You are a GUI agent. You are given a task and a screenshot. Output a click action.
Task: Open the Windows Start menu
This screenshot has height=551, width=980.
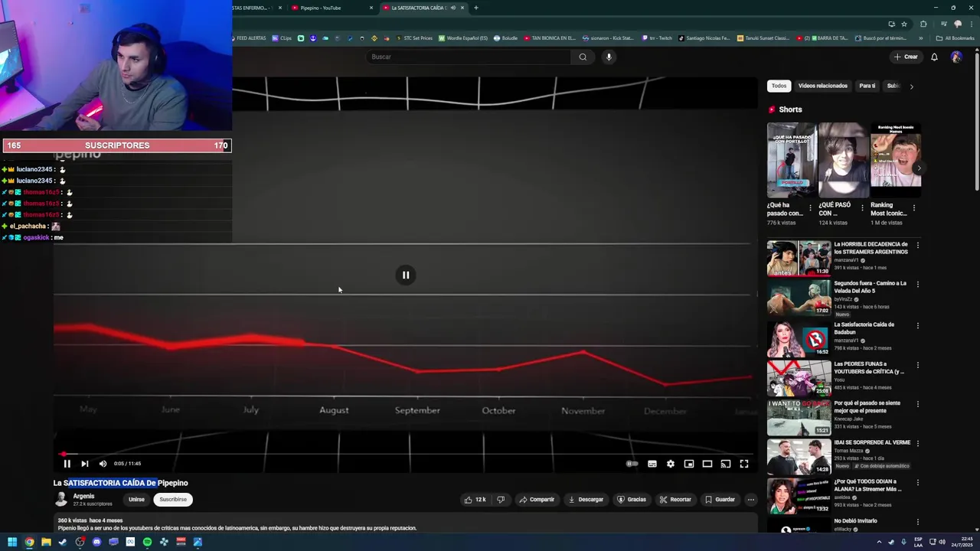tap(12, 542)
